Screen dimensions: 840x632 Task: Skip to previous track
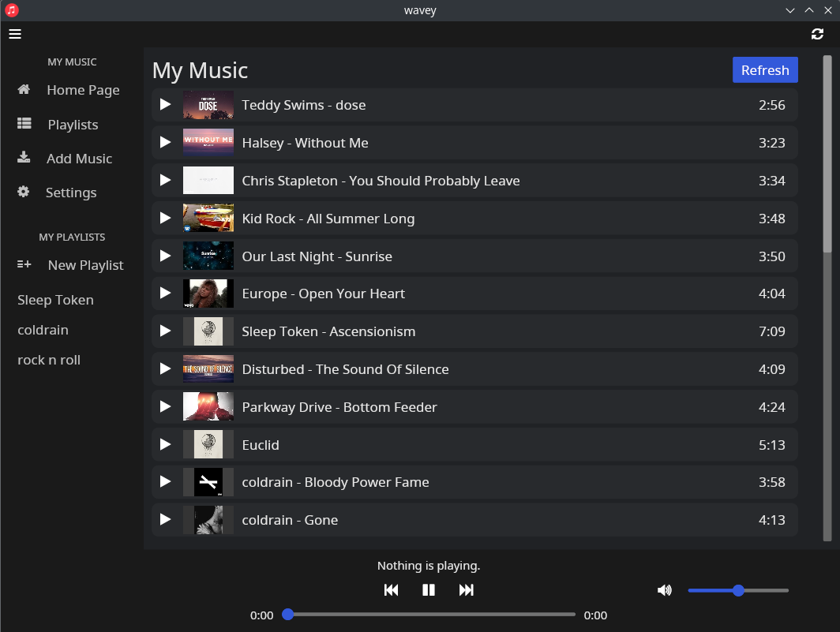(391, 590)
